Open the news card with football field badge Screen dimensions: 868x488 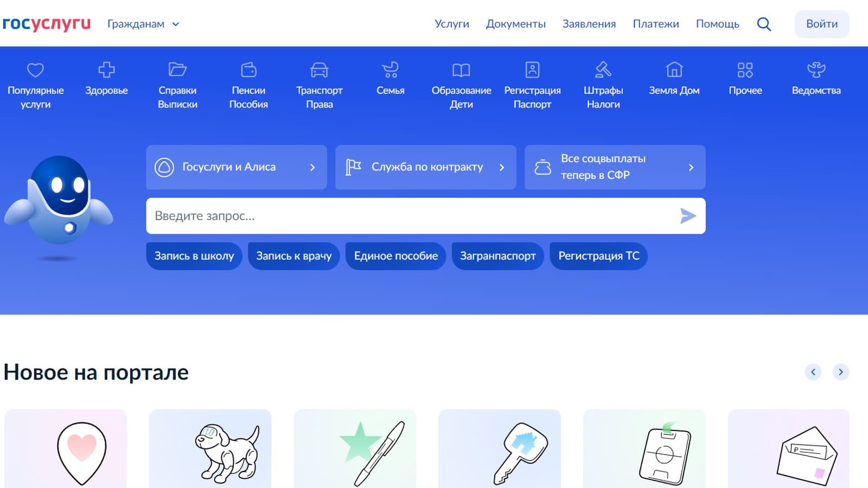[x=644, y=449]
